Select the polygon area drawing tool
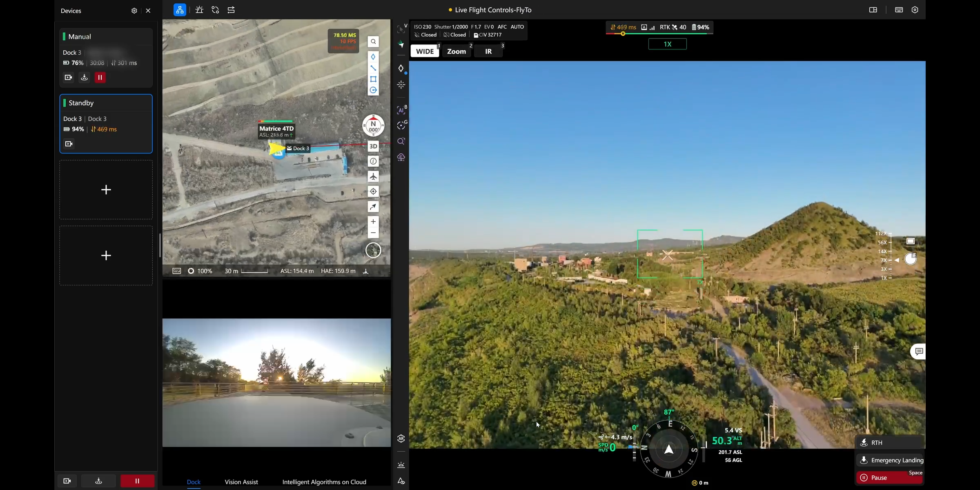 coord(373,79)
